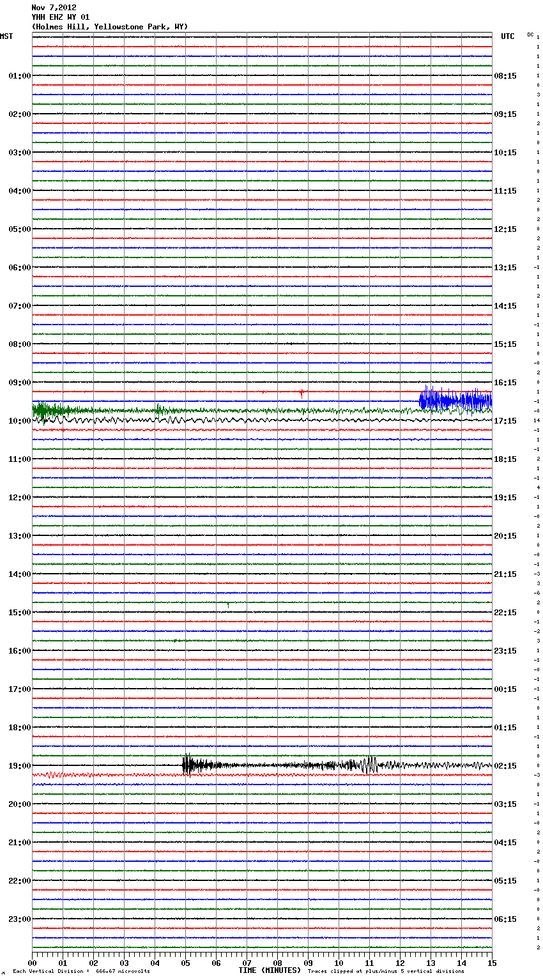Select the 22:00 MST row label
The image size is (543, 980).
click(20, 881)
